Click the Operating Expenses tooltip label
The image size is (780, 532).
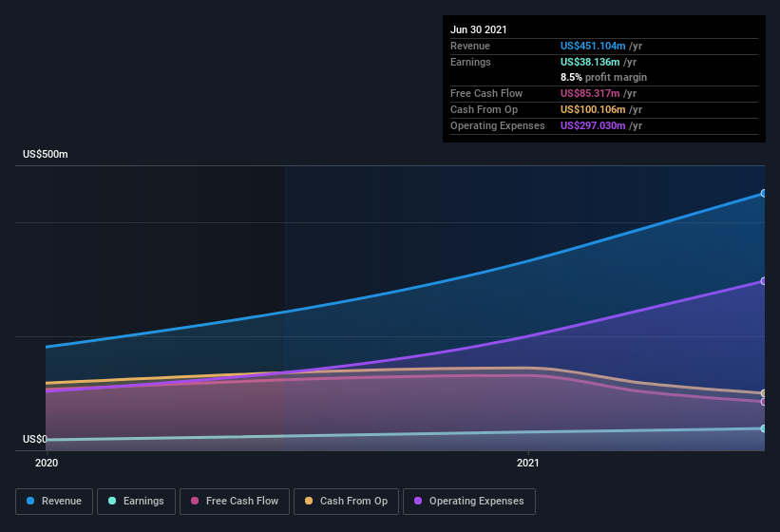click(498, 125)
